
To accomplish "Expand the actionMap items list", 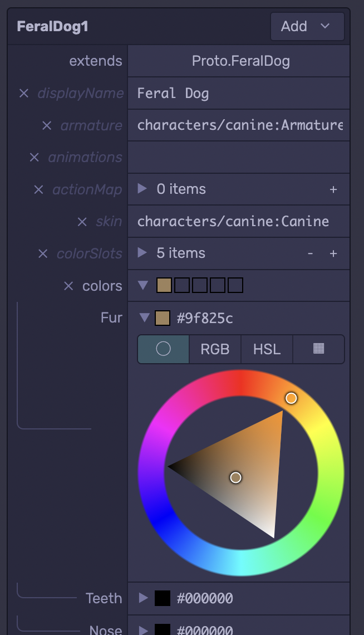I will coord(143,189).
